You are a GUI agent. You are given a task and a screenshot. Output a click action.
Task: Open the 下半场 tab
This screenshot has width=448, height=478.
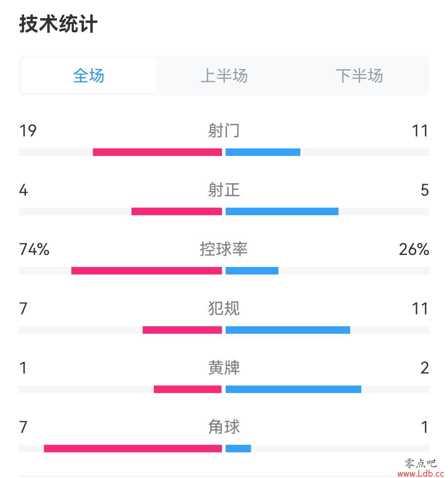[359, 75]
